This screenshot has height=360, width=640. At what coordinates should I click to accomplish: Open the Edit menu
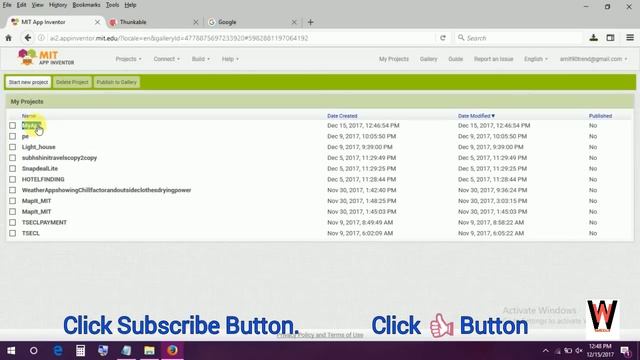pos(21,5)
